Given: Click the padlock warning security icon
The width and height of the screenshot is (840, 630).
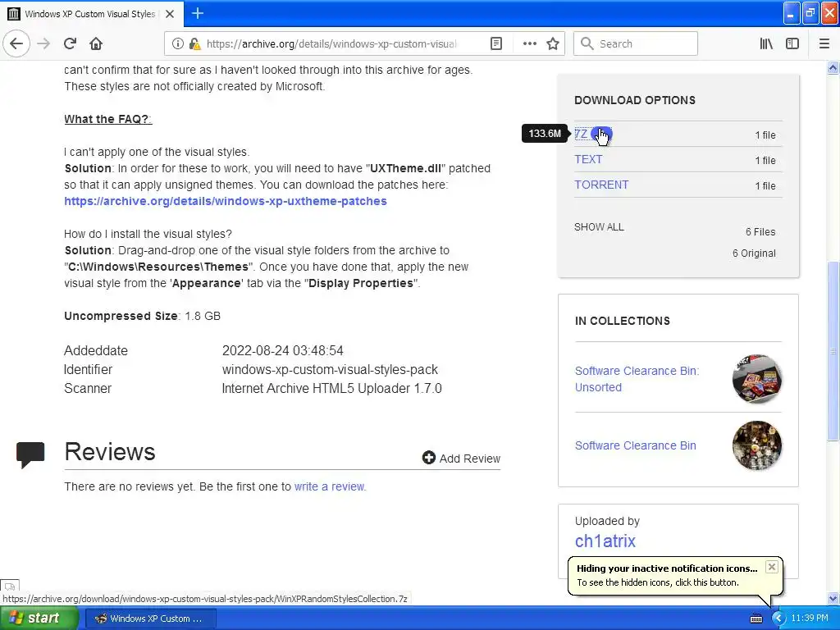Looking at the screenshot, I should pyautogui.click(x=195, y=44).
